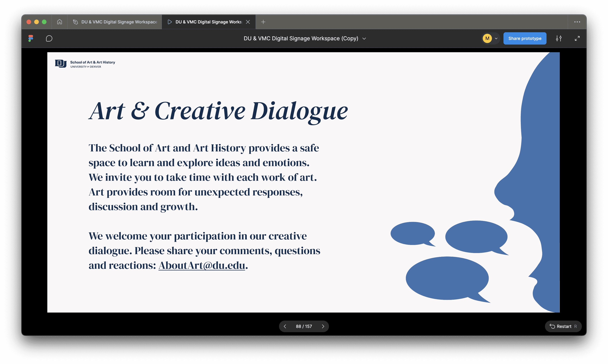Click the DU & VMC Digital Signage Workspace (Copy) title
Screen dimensions: 608x364
(x=301, y=39)
